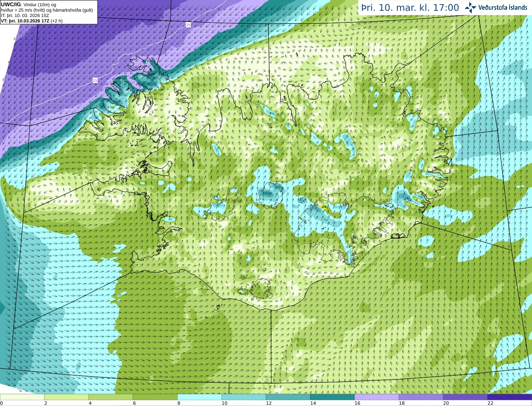This screenshot has height=406, width=532.
Task: Pick the 4–6 m/s green legend swatch
Action: (111, 397)
